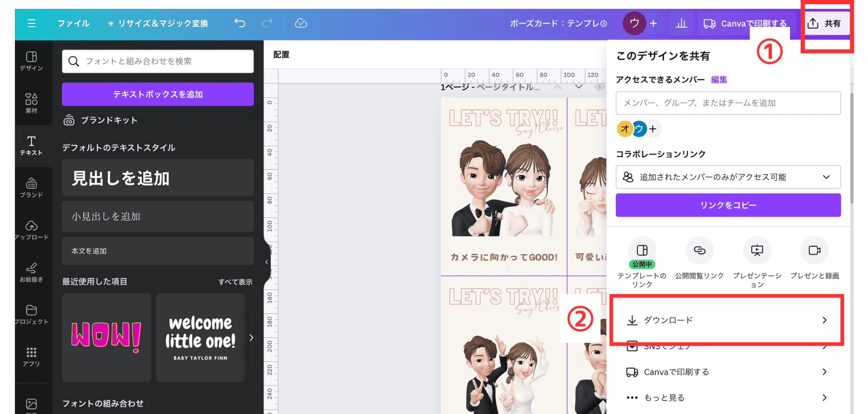Collapse the side panel with arrow handle
This screenshot has width=868, height=414.
tap(267, 262)
